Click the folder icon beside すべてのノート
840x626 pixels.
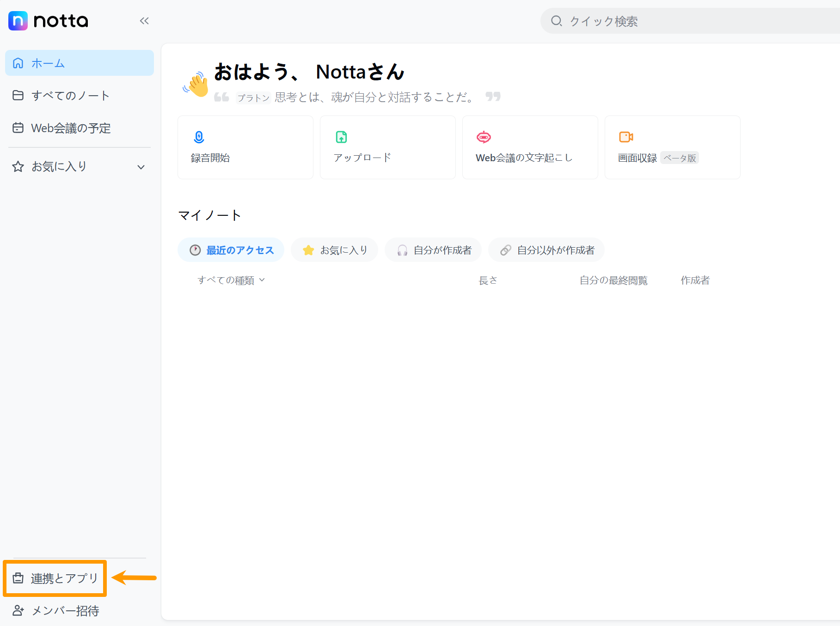18,95
